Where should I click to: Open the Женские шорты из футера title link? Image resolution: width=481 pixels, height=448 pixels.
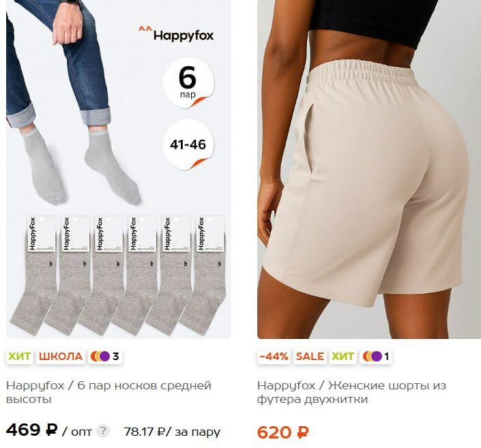click(x=352, y=392)
